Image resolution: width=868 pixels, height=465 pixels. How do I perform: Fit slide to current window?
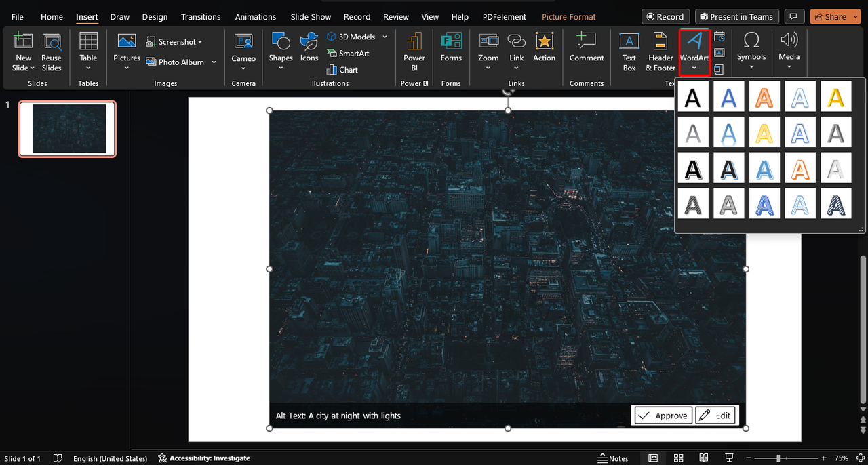tap(861, 458)
